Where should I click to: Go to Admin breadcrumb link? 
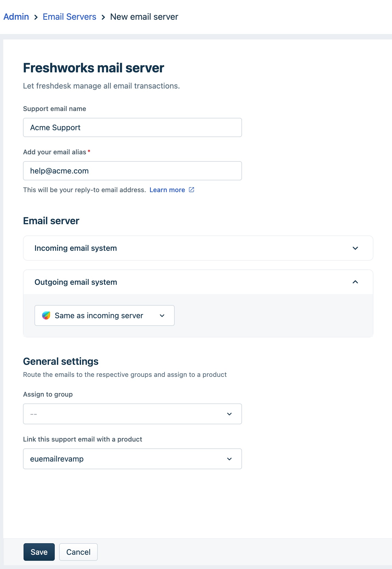click(x=16, y=17)
